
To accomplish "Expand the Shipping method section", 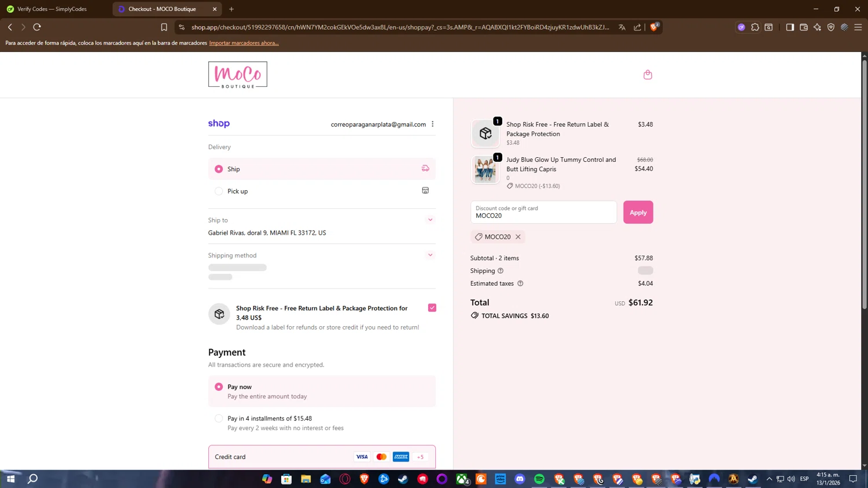I will [430, 255].
